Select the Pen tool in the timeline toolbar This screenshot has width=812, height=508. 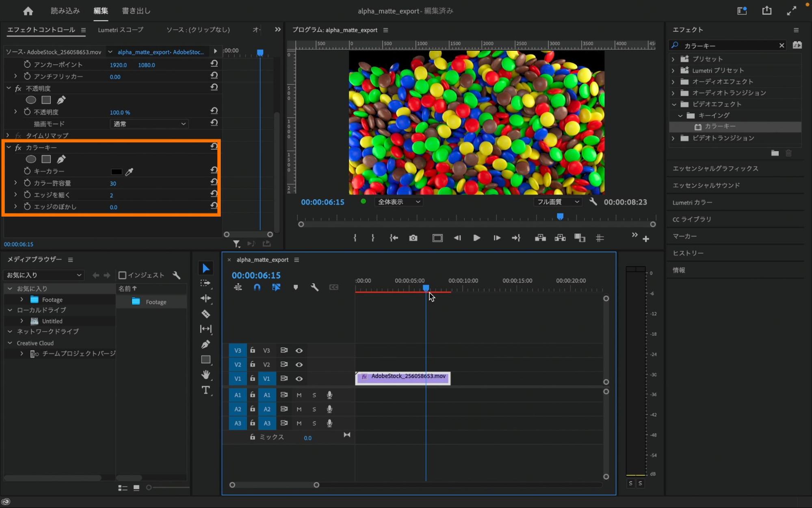(x=206, y=344)
